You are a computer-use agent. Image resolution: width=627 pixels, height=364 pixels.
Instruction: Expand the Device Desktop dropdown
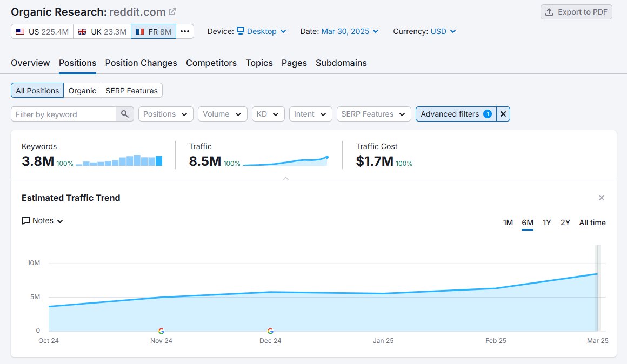(x=262, y=31)
